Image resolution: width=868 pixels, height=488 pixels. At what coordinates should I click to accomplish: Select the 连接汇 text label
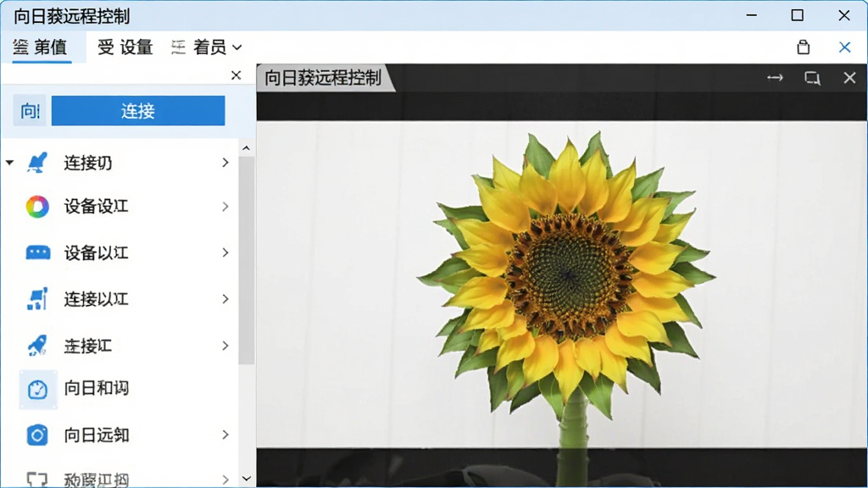pyautogui.click(x=88, y=346)
